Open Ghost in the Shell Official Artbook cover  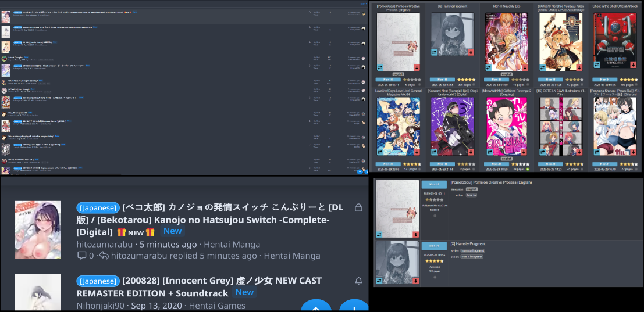click(x=615, y=40)
